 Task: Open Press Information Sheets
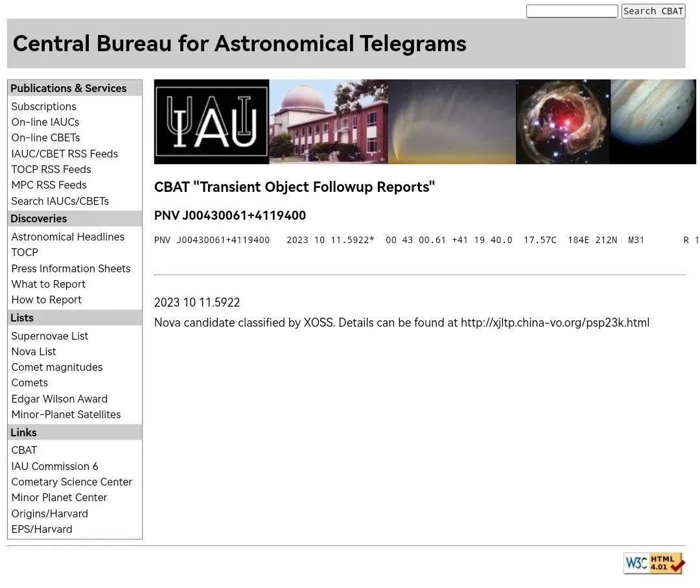[x=71, y=269]
